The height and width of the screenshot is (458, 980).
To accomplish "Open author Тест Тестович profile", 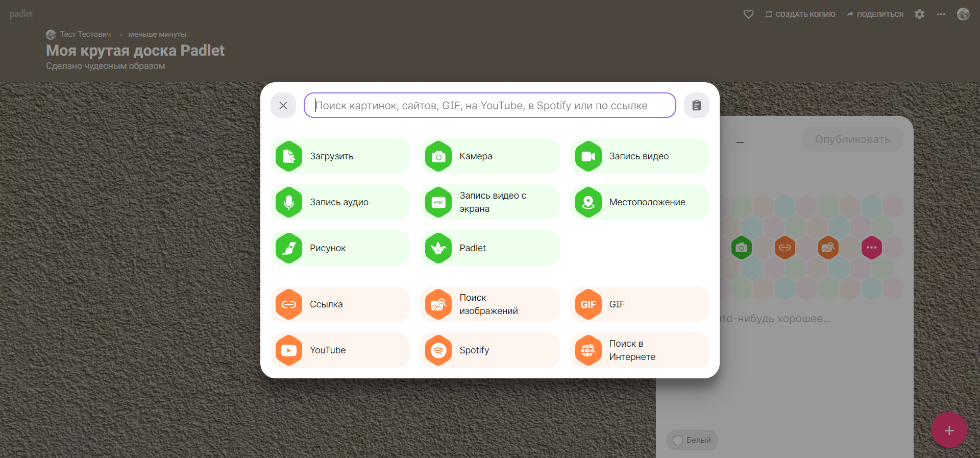I will point(79,34).
